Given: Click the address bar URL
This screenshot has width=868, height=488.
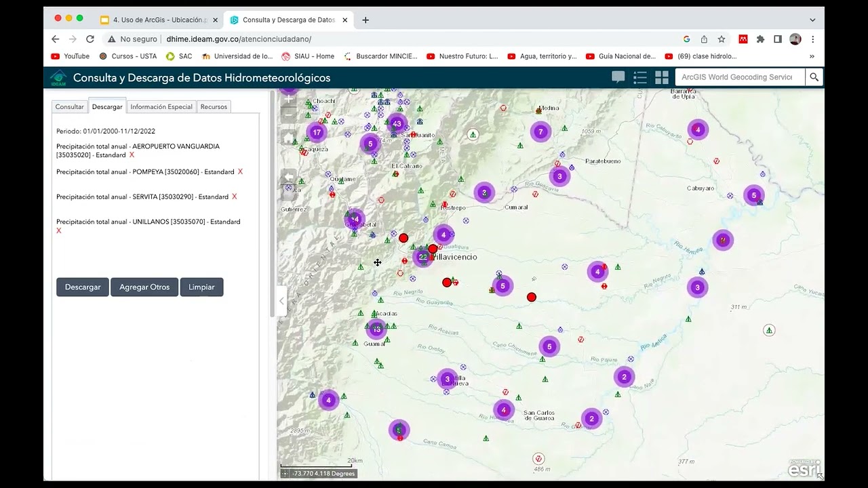Looking at the screenshot, I should [x=239, y=39].
